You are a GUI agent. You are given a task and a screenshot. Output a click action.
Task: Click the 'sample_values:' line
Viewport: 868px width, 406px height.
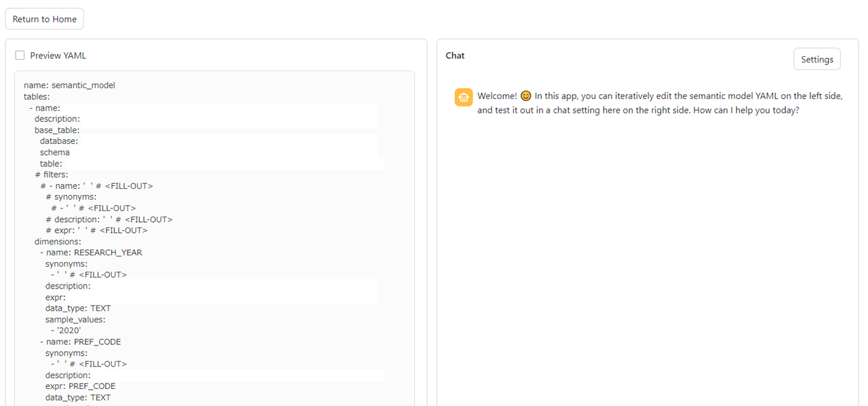point(75,319)
